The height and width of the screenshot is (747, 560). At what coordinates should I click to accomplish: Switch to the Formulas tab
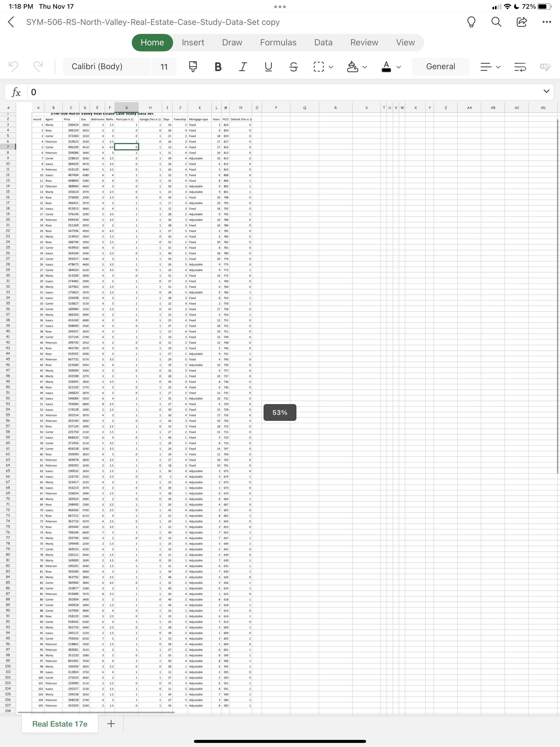tap(278, 43)
